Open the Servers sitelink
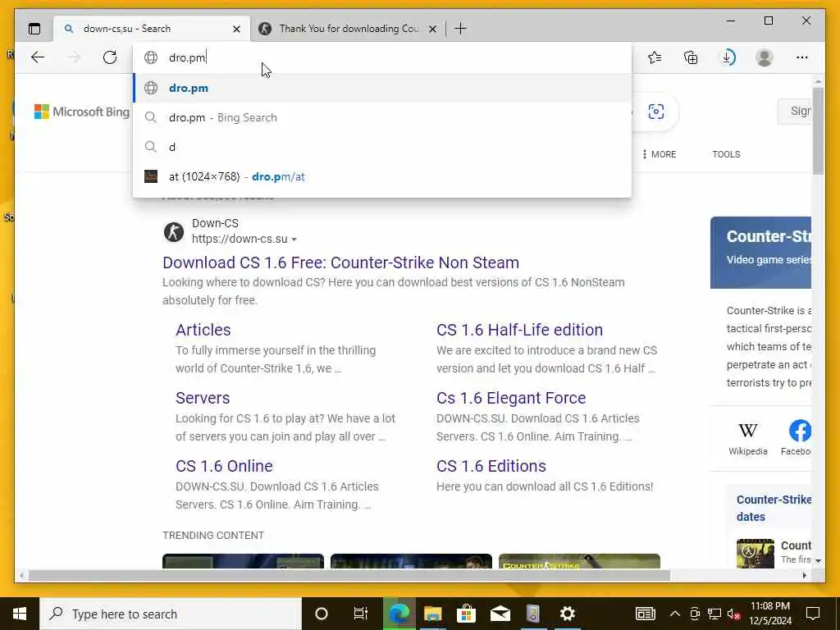Screen dimensions: 840x630 pos(203,398)
